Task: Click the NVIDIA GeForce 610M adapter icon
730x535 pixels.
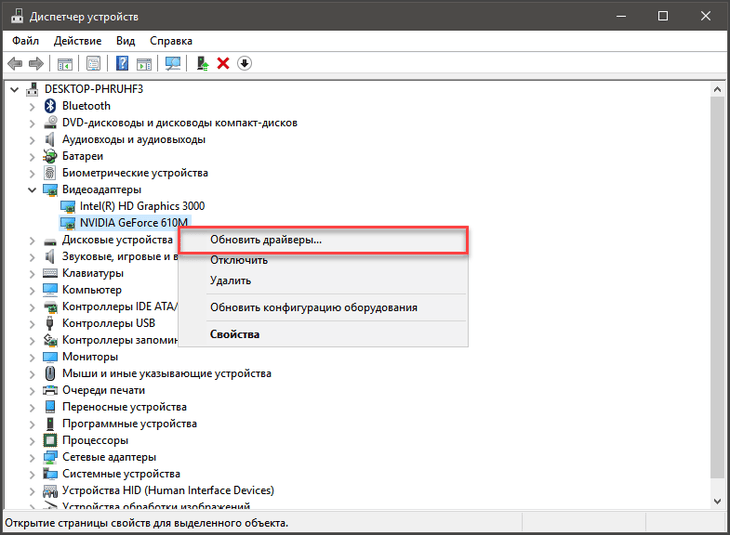Action: click(x=68, y=223)
